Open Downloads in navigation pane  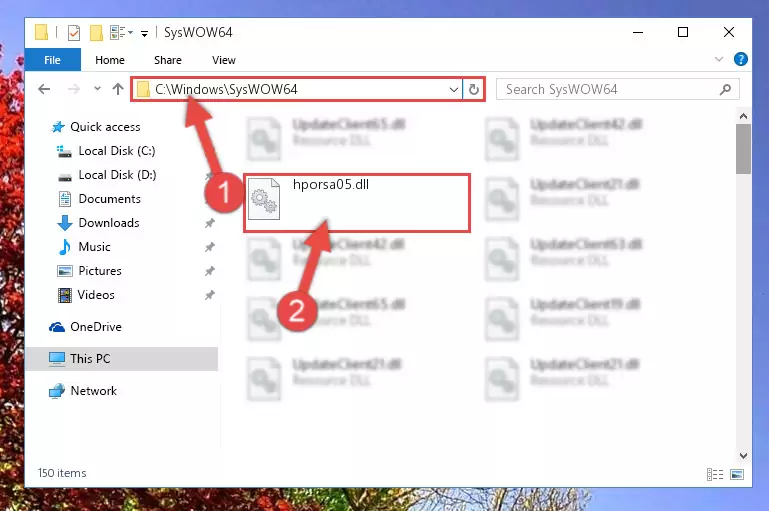[109, 223]
